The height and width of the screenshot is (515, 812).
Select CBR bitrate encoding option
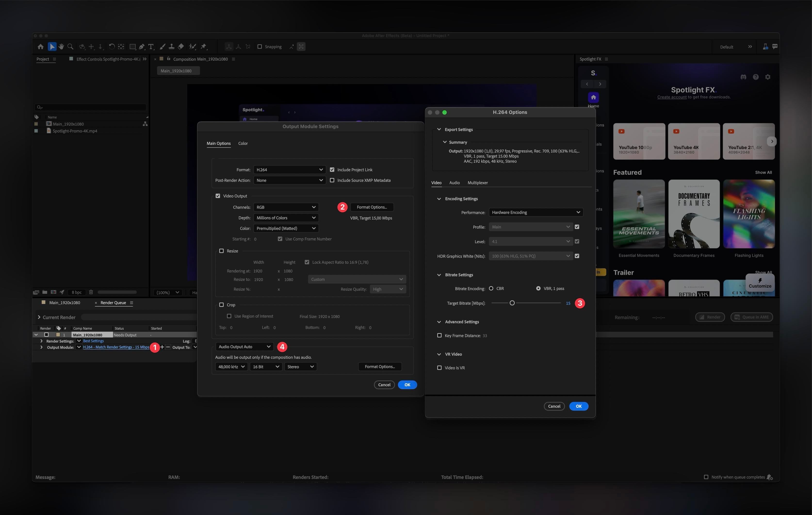click(x=491, y=289)
